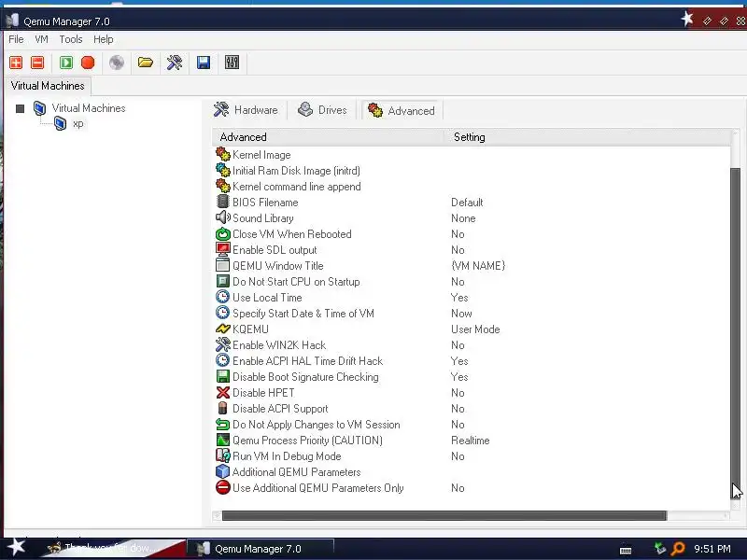Switch to the Hardware tab
This screenshot has width=747, height=560.
[x=247, y=110]
